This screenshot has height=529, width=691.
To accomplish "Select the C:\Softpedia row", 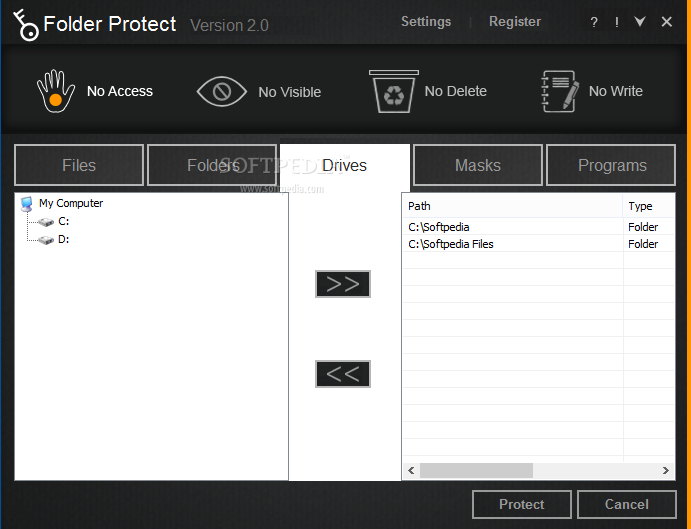I will point(538,227).
